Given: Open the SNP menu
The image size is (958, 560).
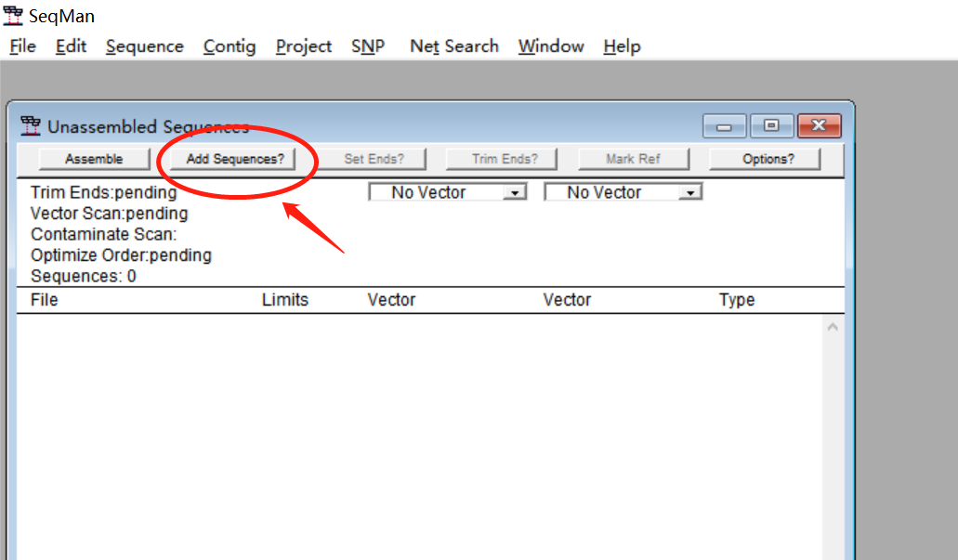Looking at the screenshot, I should [368, 46].
